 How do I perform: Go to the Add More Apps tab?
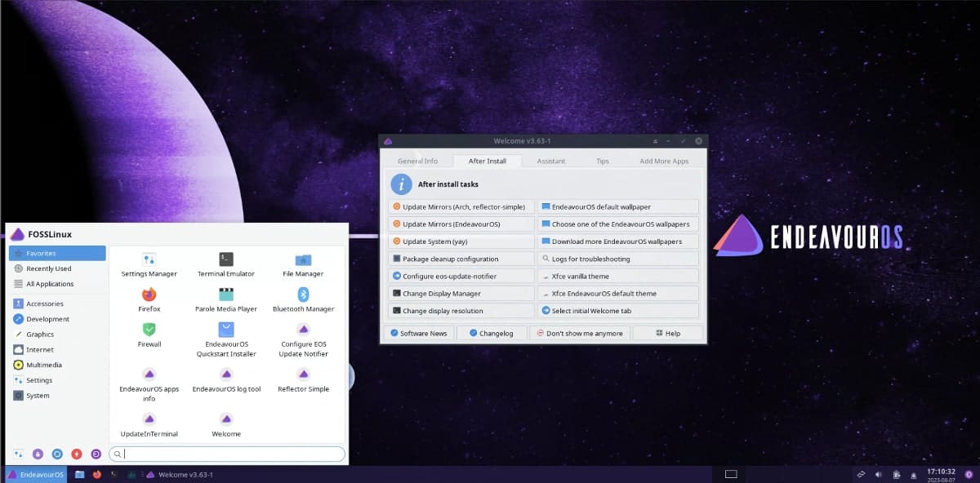tap(664, 161)
